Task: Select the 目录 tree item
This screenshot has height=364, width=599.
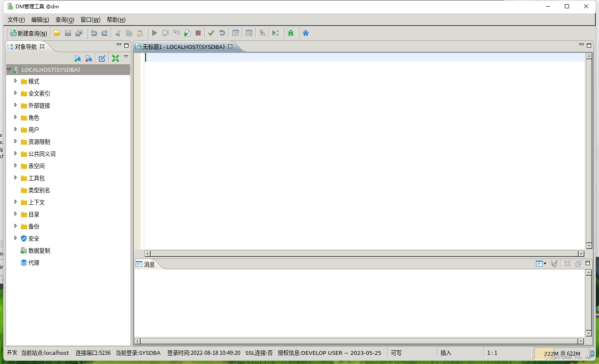Action: tap(34, 214)
